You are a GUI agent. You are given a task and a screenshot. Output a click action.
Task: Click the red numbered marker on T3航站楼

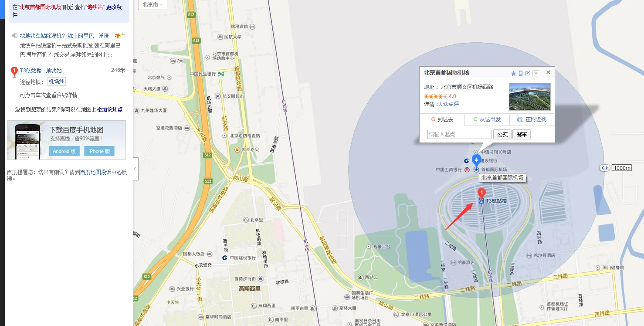click(x=482, y=193)
